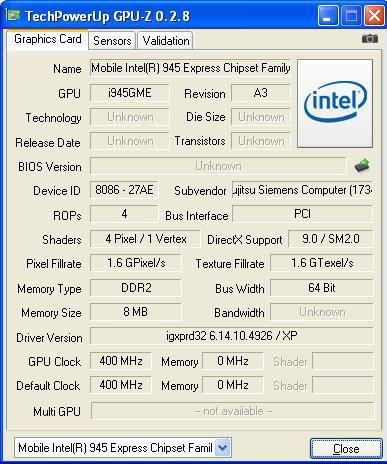Minimize the GPU-Z window
The height and width of the screenshot is (464, 387).
(328, 16)
